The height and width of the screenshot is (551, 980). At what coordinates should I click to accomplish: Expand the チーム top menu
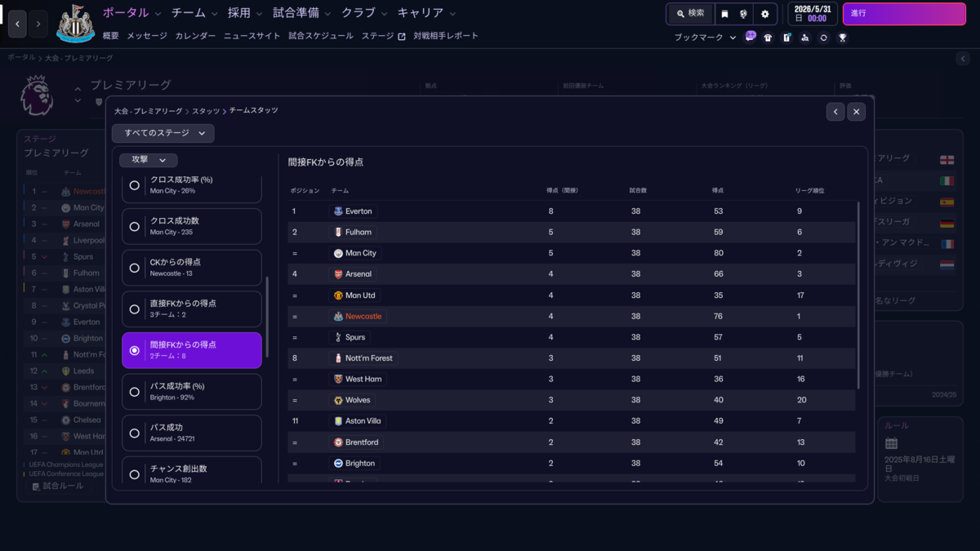195,13
